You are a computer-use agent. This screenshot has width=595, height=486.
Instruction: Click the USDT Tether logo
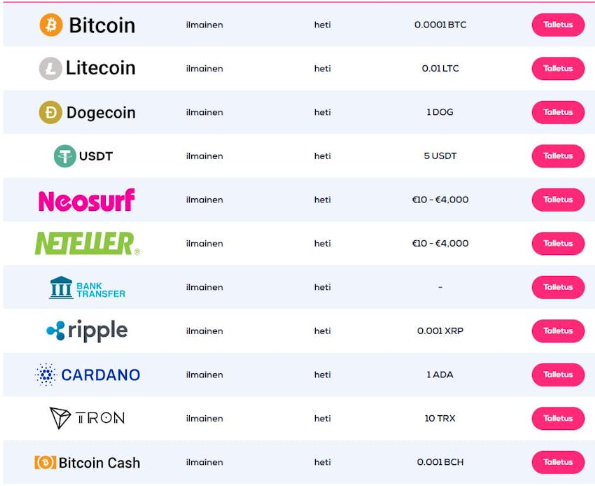(x=83, y=156)
